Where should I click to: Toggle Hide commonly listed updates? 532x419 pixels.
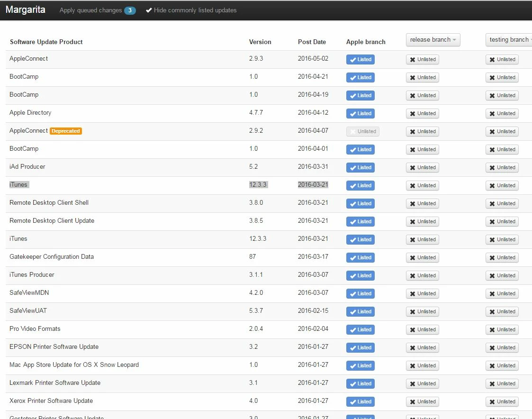(191, 10)
